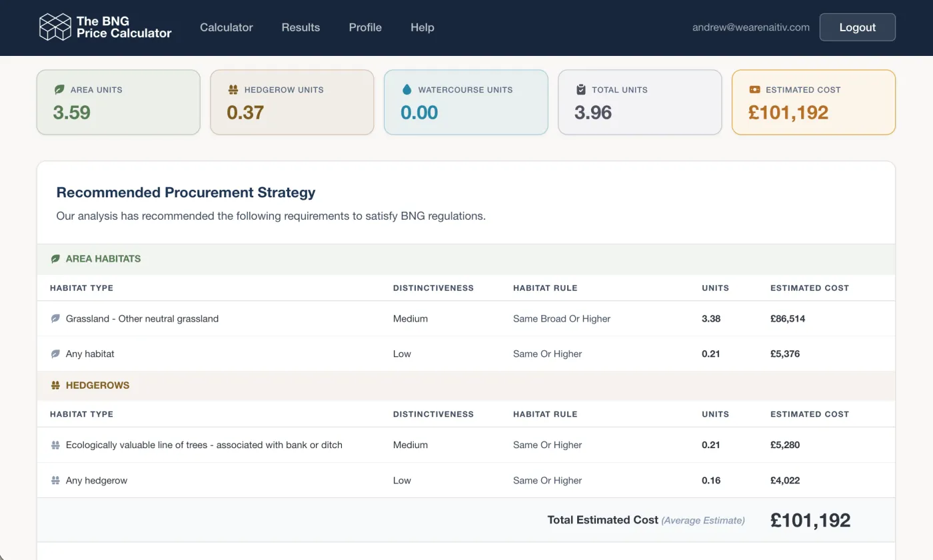Open the Calculator nav item
Viewport: 933px width, 560px height.
coord(227,27)
